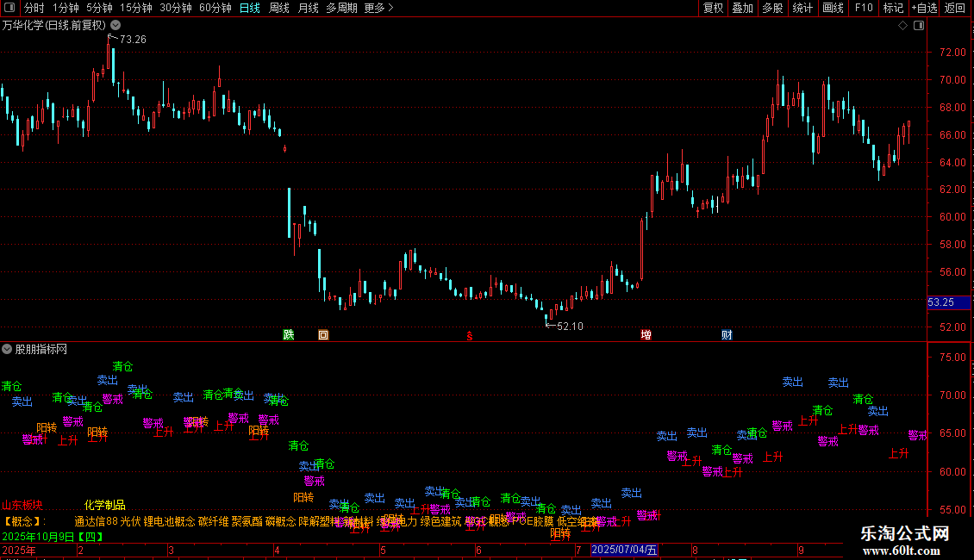Click the 返回 back button
Screen dimensions: 974x560
click(955, 8)
